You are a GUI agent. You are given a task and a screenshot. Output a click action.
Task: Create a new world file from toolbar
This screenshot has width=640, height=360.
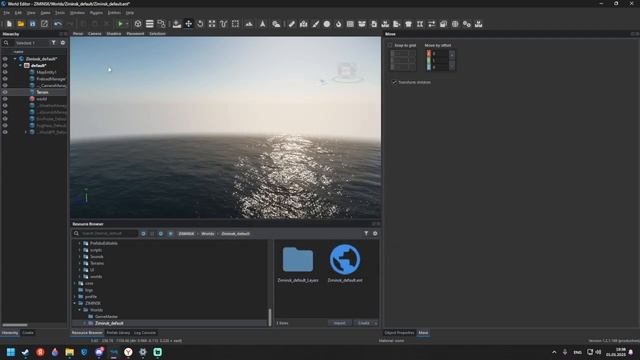[x=9, y=24]
